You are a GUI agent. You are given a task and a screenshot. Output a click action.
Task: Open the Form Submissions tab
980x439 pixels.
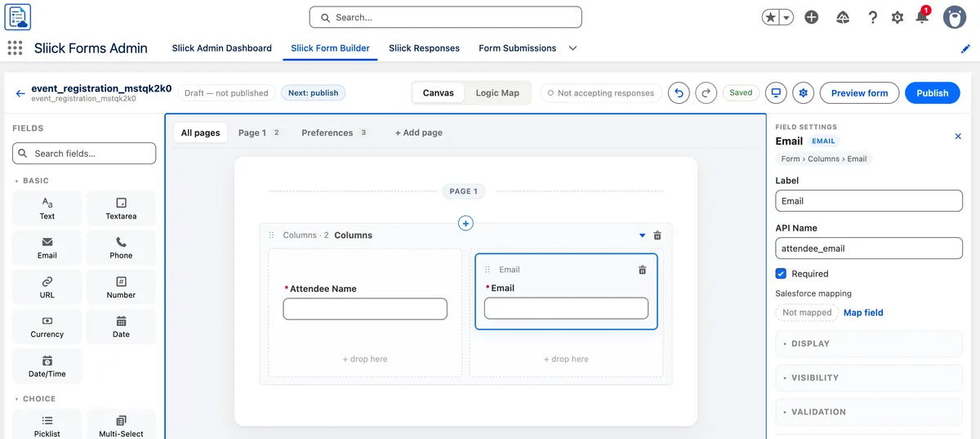click(517, 48)
